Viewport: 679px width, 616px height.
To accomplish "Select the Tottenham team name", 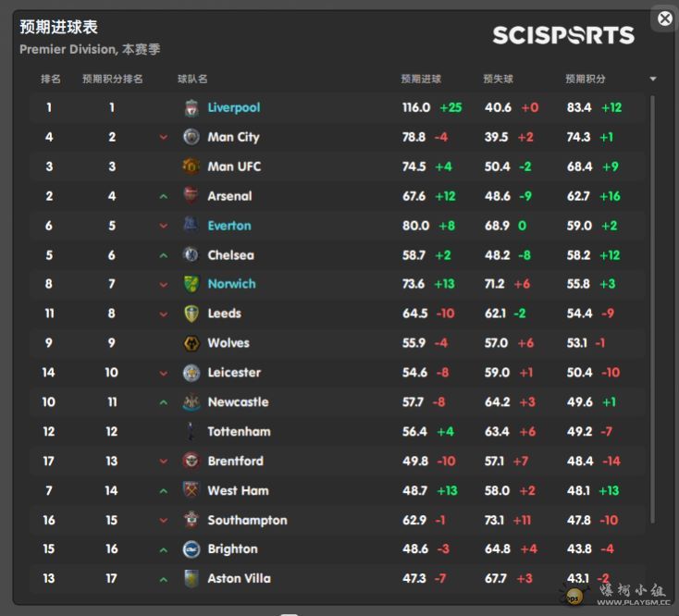I will click(x=239, y=432).
